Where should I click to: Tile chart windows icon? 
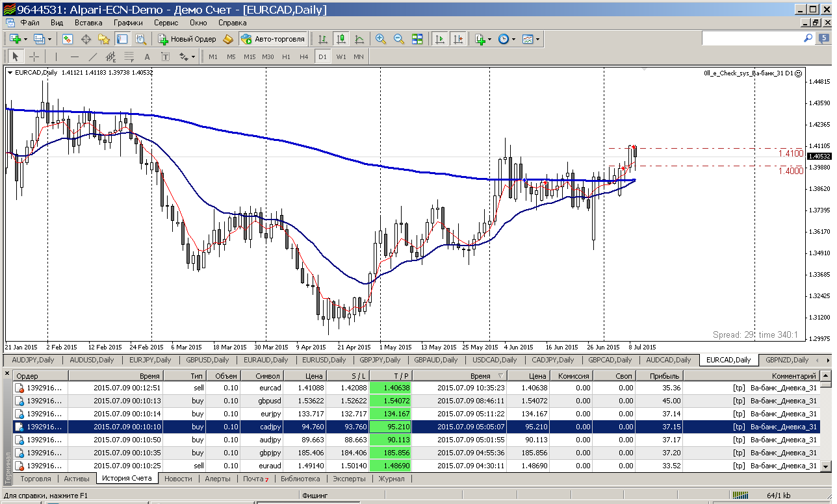417,39
